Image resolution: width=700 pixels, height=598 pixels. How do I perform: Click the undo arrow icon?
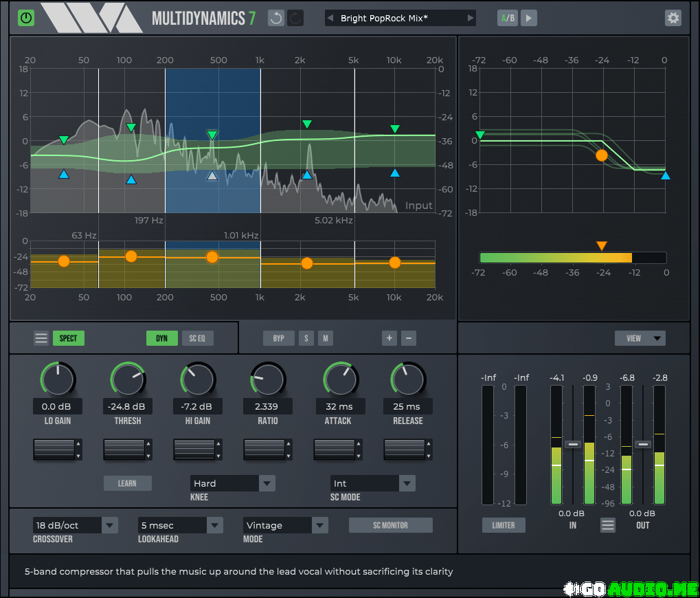pos(276,18)
